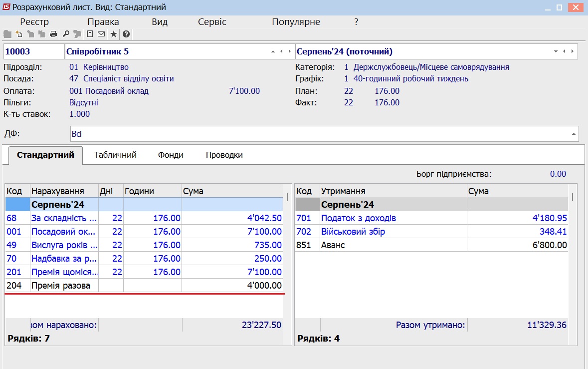The width and height of the screenshot is (588, 369).
Task: Click the new record icon with star
Action: (19, 34)
